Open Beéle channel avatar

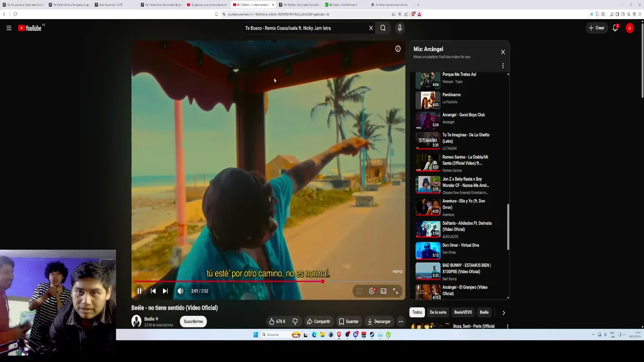[x=136, y=322]
